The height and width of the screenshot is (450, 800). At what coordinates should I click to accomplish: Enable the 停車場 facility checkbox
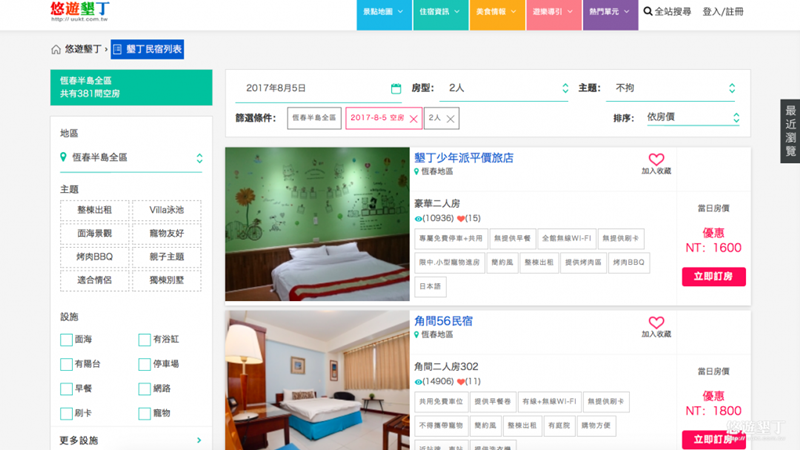pos(145,364)
